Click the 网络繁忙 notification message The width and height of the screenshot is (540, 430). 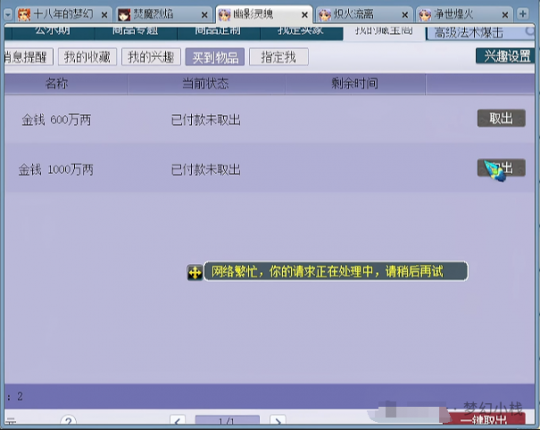336,271
